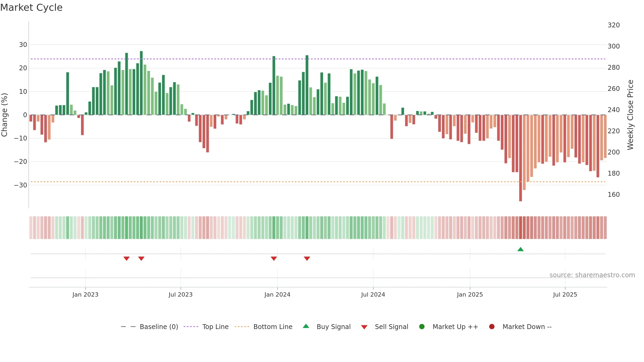Viewport: 644px width, 362px height.
Task: Click the Jul 2023 axis label
Action: pyautogui.click(x=181, y=295)
